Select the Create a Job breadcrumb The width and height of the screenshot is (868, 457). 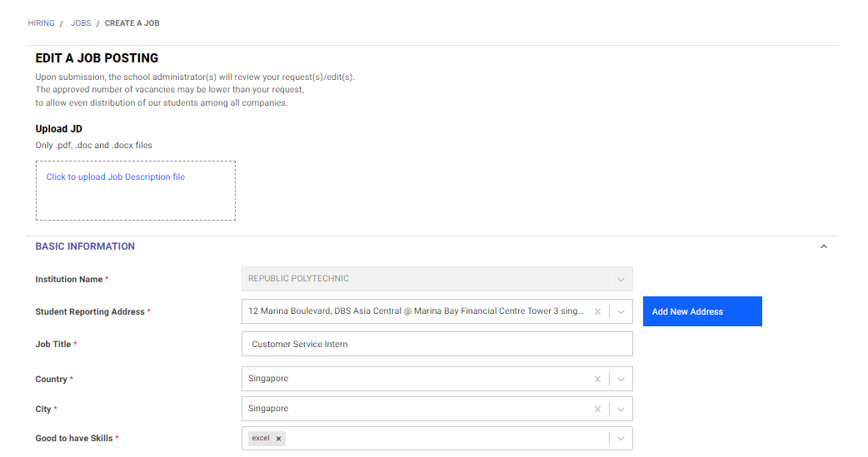[x=132, y=23]
